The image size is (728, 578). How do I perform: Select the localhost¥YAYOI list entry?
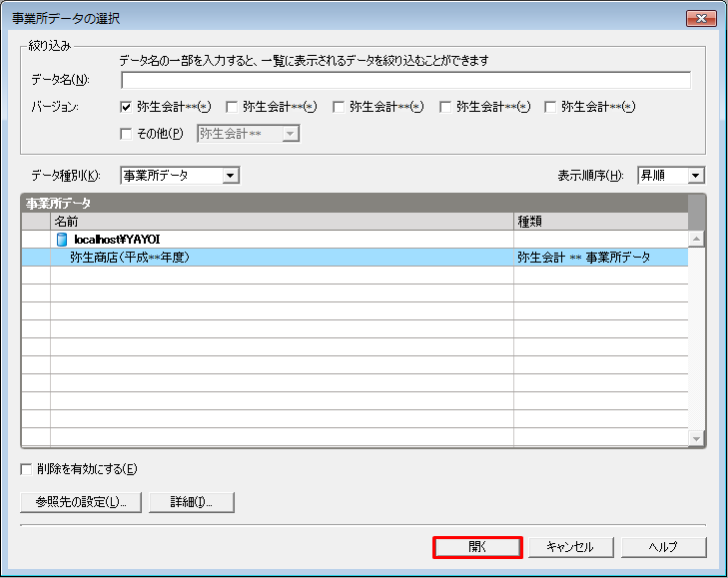[117, 240]
